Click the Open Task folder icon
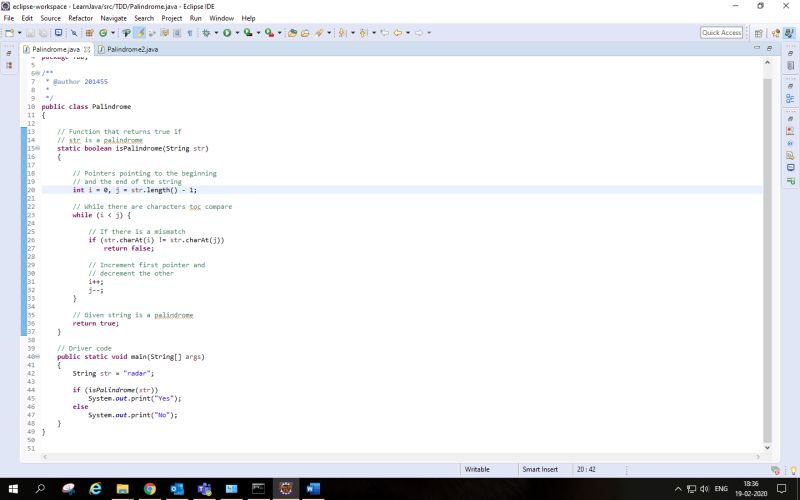800x500 pixels. [305, 33]
